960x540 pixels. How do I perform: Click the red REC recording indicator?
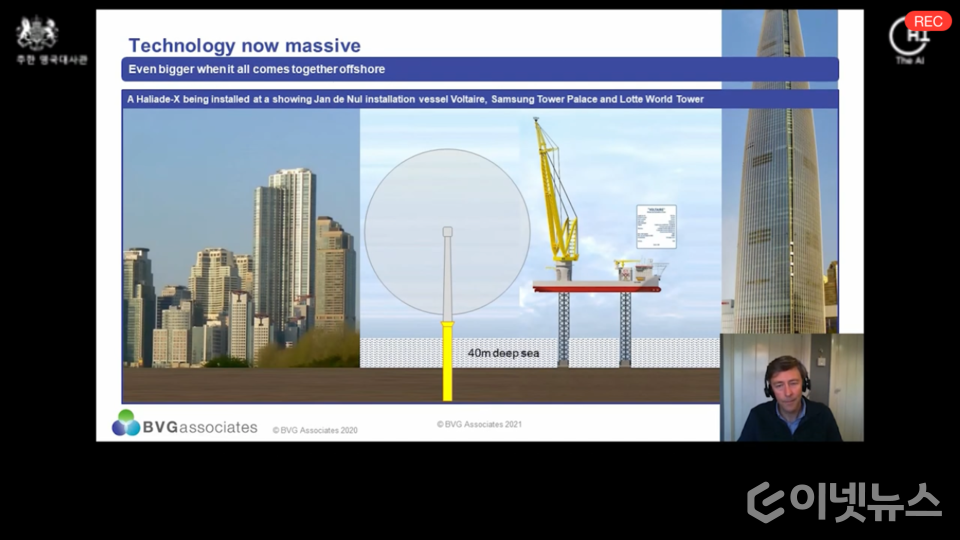coord(928,21)
